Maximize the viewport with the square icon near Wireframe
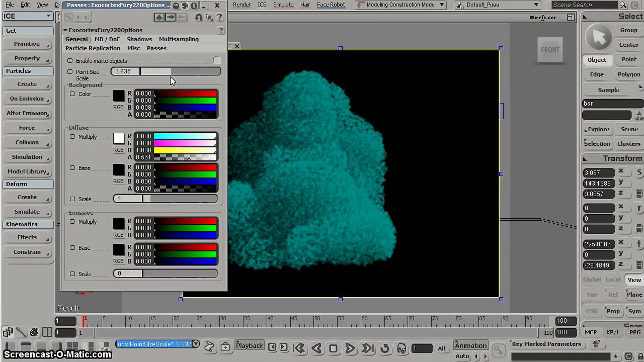 570,18
